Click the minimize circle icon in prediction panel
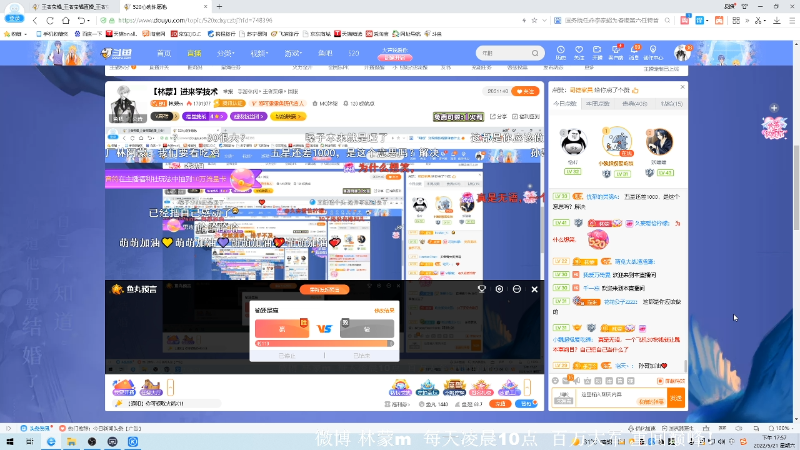The width and height of the screenshot is (800, 450). [x=517, y=289]
